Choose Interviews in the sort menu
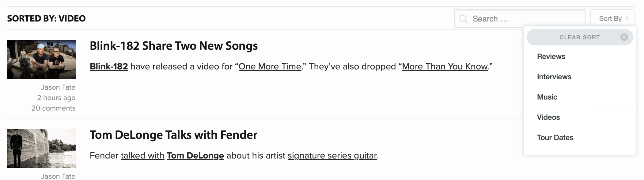 tap(554, 77)
